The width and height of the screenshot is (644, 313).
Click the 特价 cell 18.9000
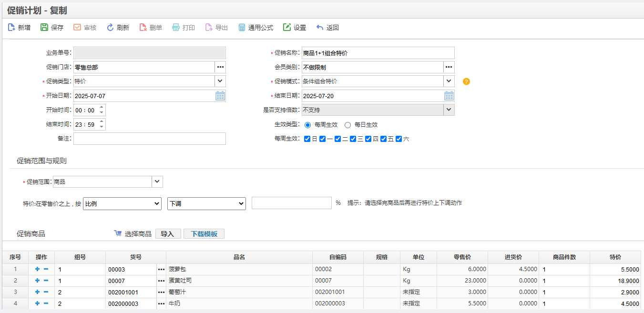615,281
